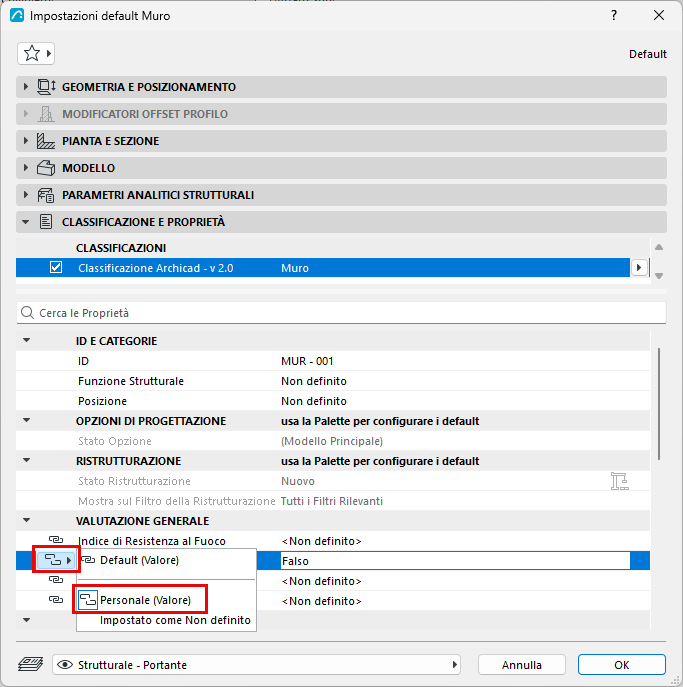Click the link icon on the selected Falso row

click(53, 560)
